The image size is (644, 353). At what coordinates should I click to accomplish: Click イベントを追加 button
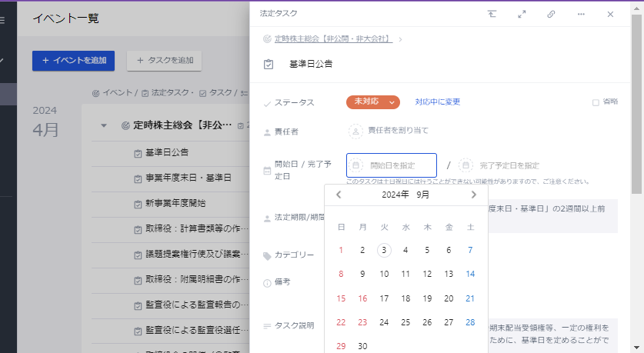coord(74,61)
